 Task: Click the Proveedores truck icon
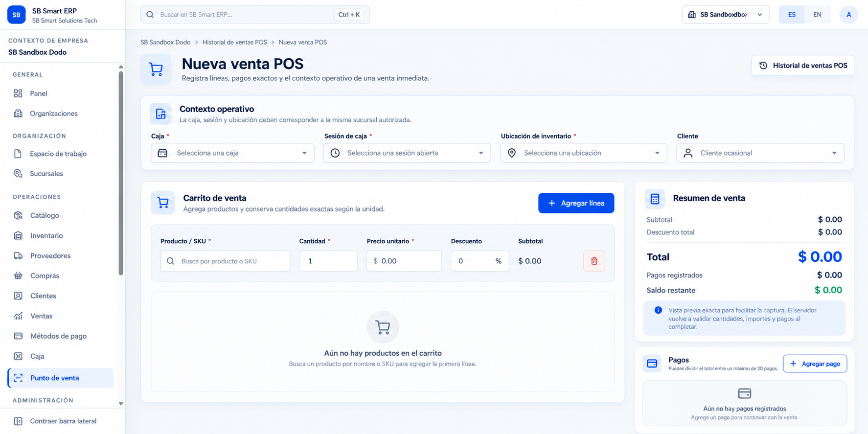click(18, 255)
